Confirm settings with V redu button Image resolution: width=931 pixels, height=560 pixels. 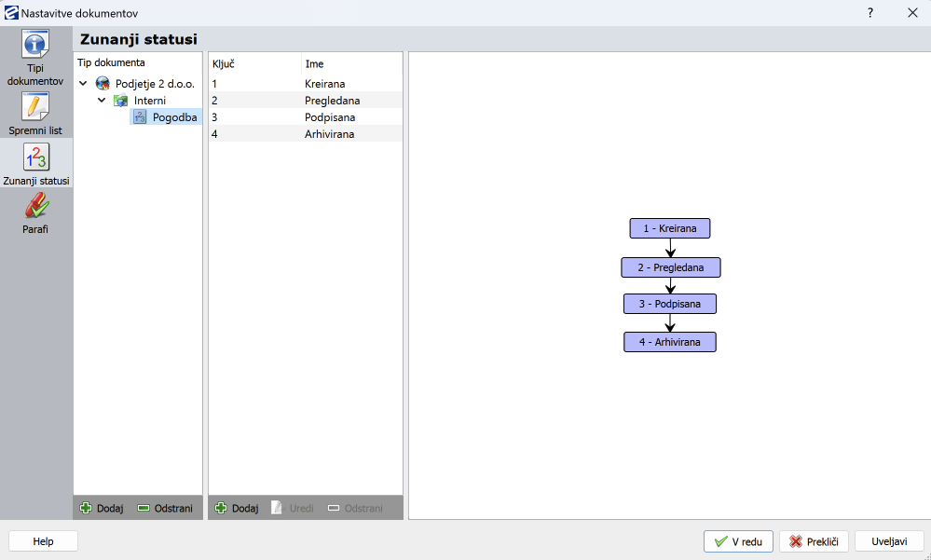[x=738, y=541]
